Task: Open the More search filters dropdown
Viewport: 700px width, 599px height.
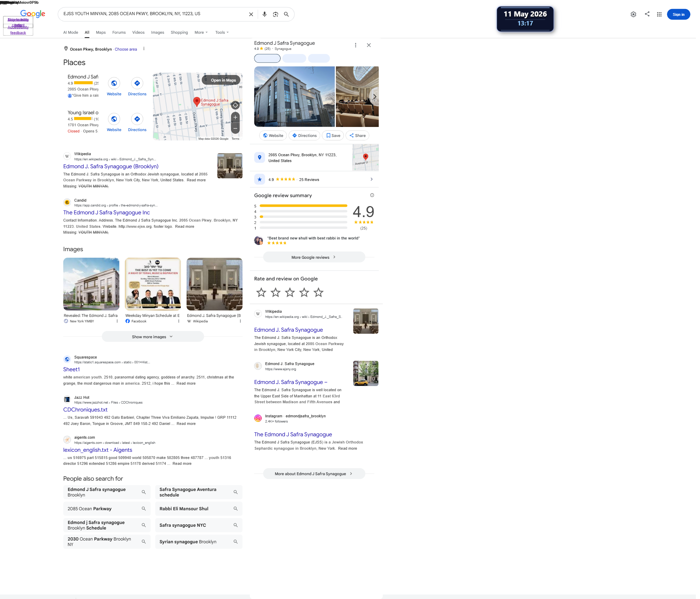Action: 201,32
